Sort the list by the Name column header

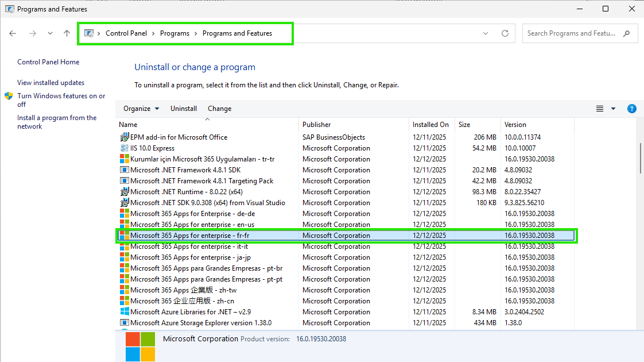pos(207,124)
